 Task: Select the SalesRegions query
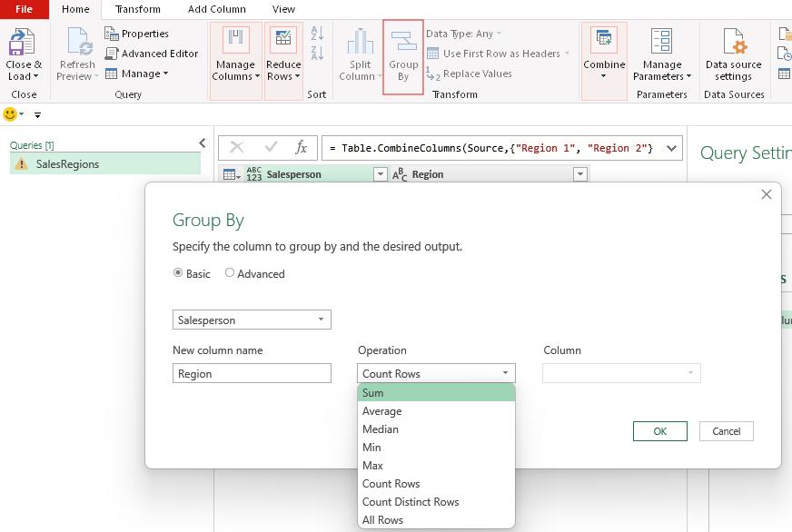click(105, 164)
